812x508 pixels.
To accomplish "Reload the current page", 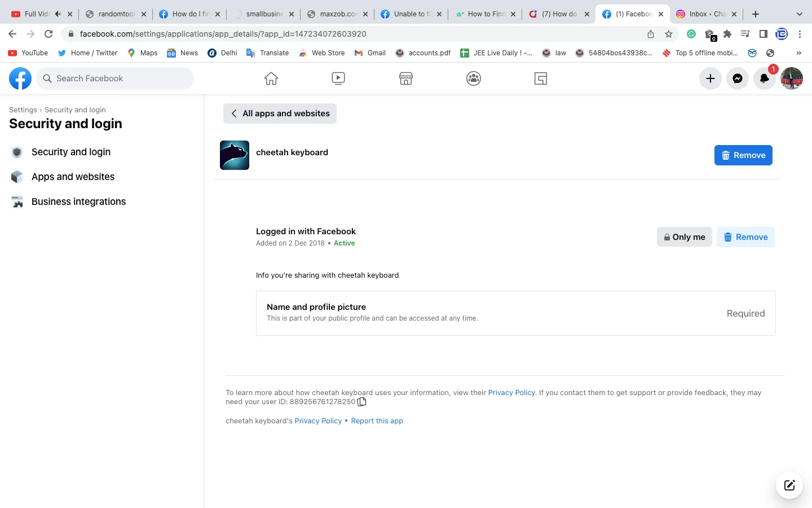I will tap(48, 34).
